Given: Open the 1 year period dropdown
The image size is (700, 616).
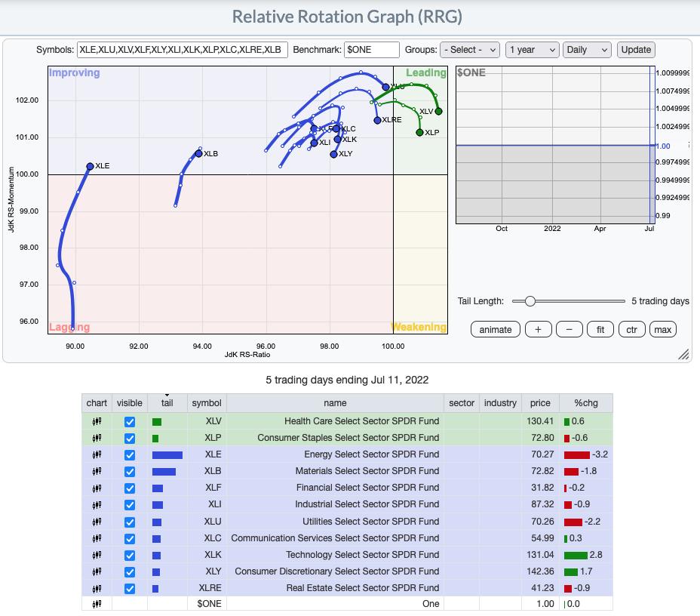Looking at the screenshot, I should 532,50.
